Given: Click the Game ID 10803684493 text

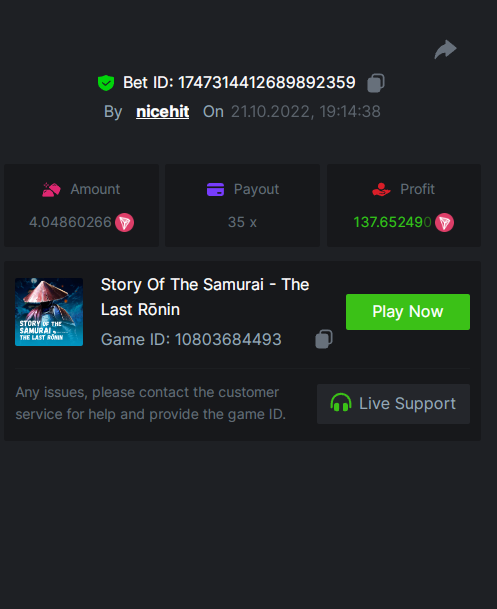Looking at the screenshot, I should click(191, 339).
